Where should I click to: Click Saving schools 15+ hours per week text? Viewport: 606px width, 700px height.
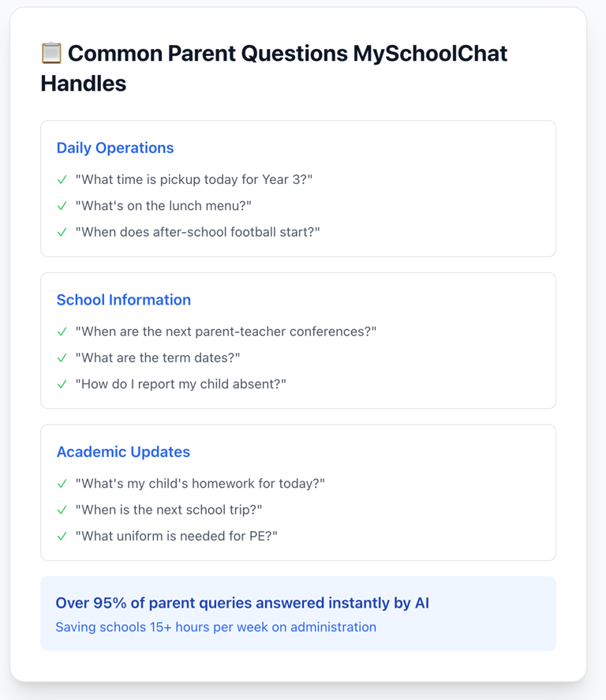(x=216, y=627)
